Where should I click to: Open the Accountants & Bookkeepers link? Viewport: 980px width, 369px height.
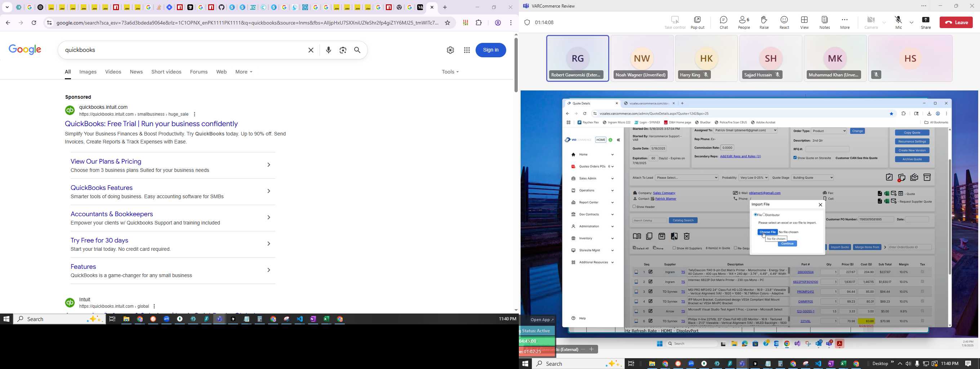pos(112,214)
